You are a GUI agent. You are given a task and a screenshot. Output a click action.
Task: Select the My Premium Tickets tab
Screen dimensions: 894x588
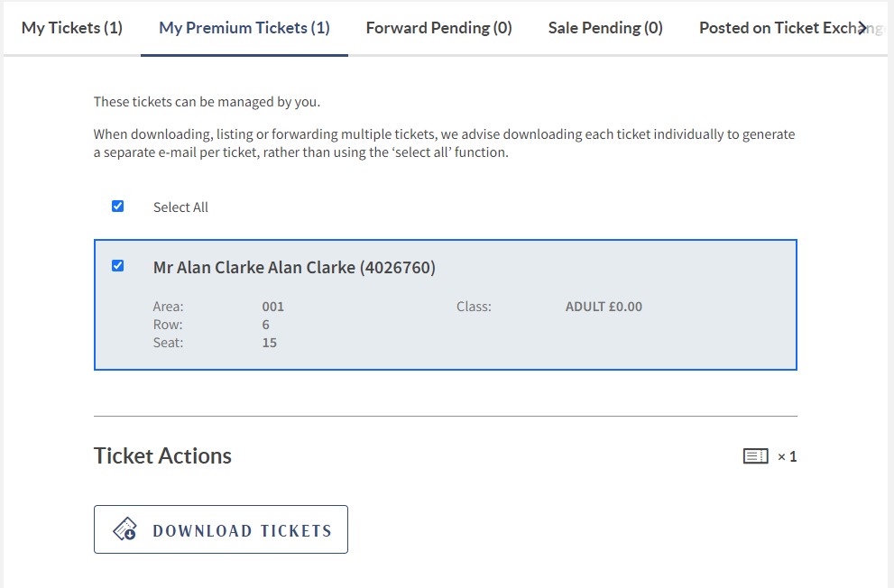click(244, 28)
